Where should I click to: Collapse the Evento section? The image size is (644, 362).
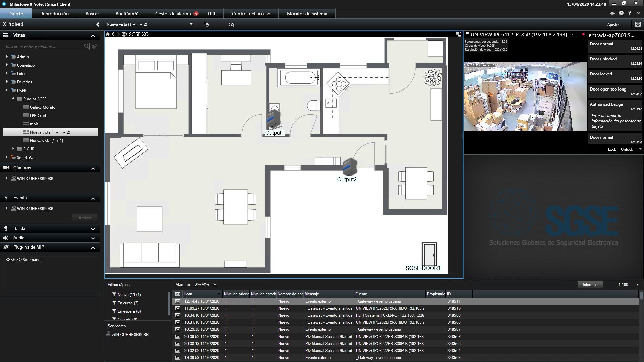tap(93, 198)
